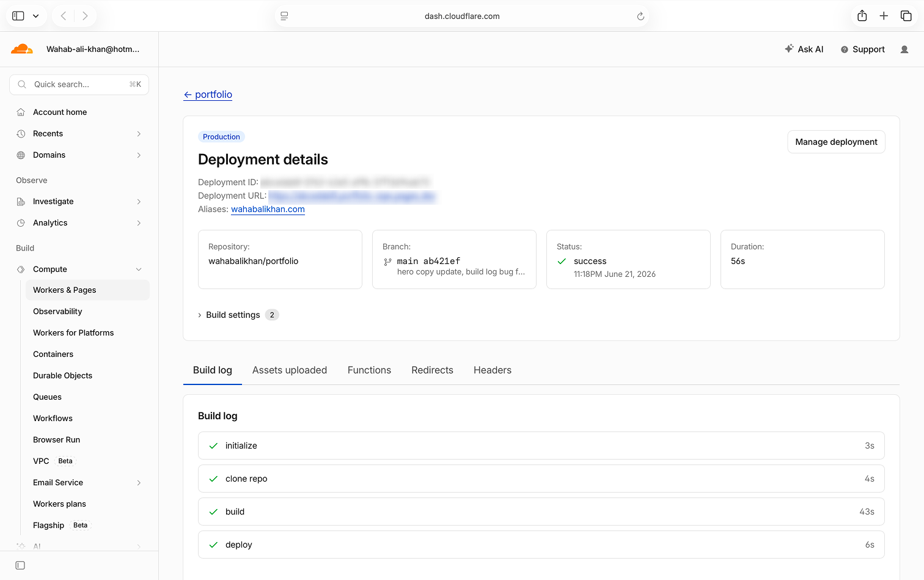The image size is (924, 580).
Task: Go forward with the browser forward arrow
Action: [x=85, y=16]
